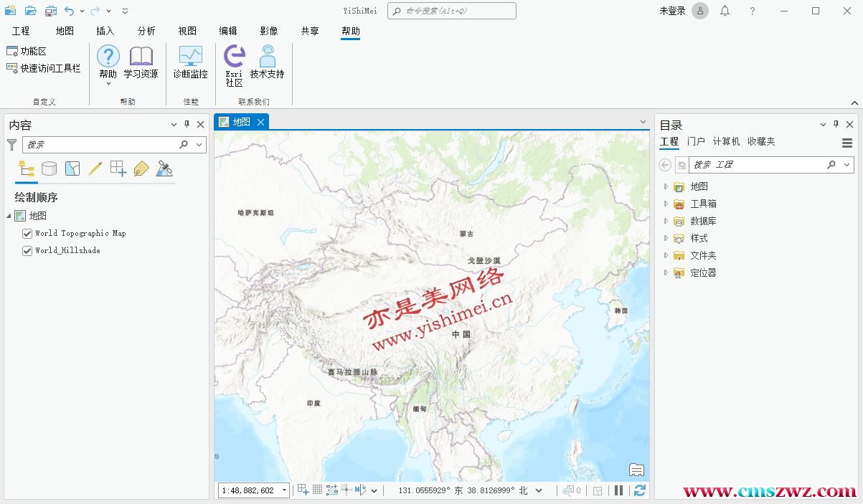Open the 分析 ribbon tab
This screenshot has width=863, height=504.
146,31
